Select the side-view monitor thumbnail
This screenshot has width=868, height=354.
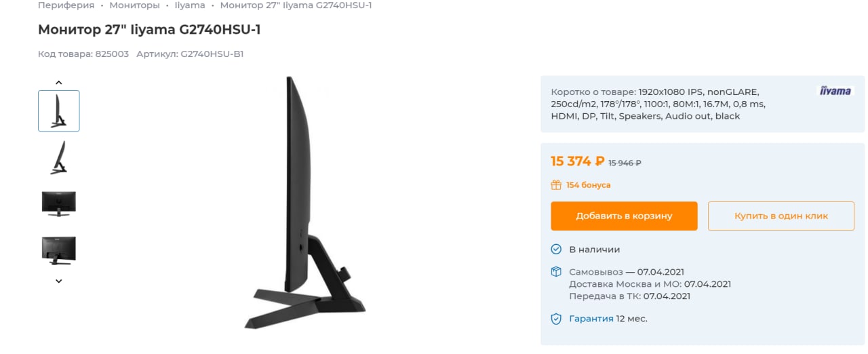tap(59, 111)
